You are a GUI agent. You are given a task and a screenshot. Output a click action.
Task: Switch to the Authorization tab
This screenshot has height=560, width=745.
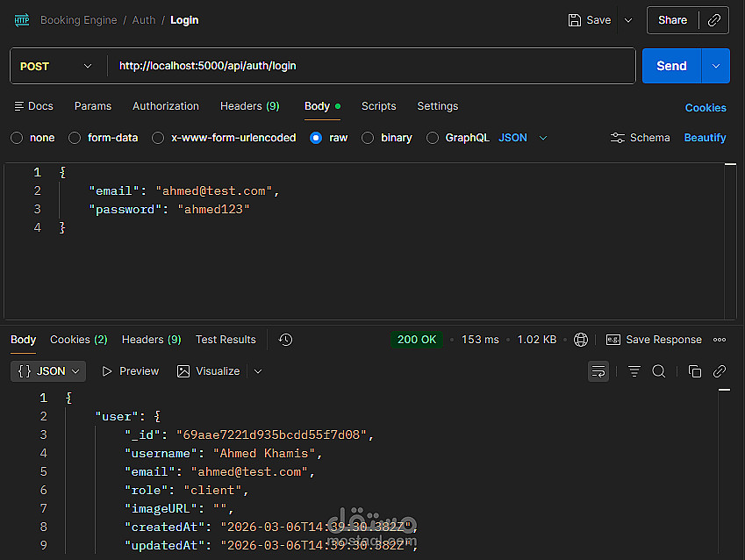166,106
